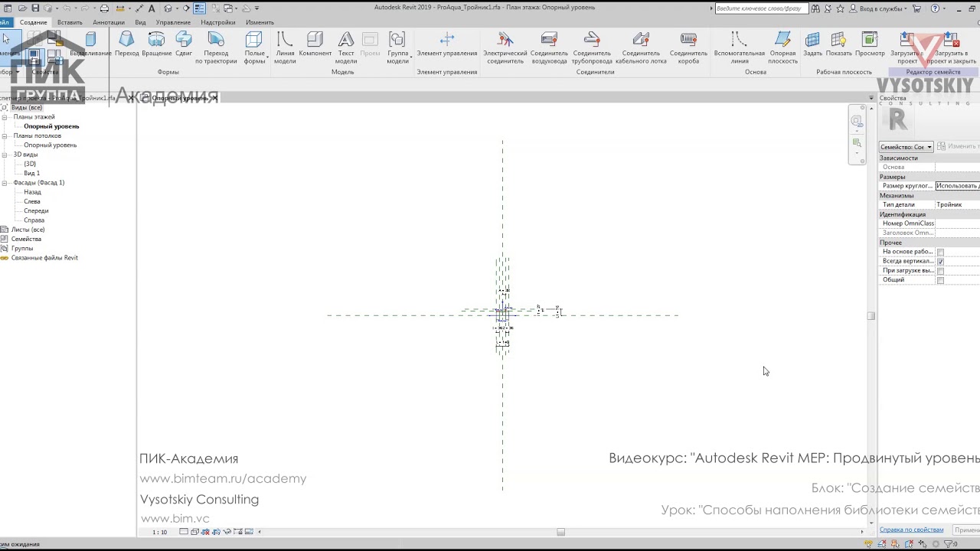
Task: Collapse the Планы этажей tree node
Action: pos(5,117)
